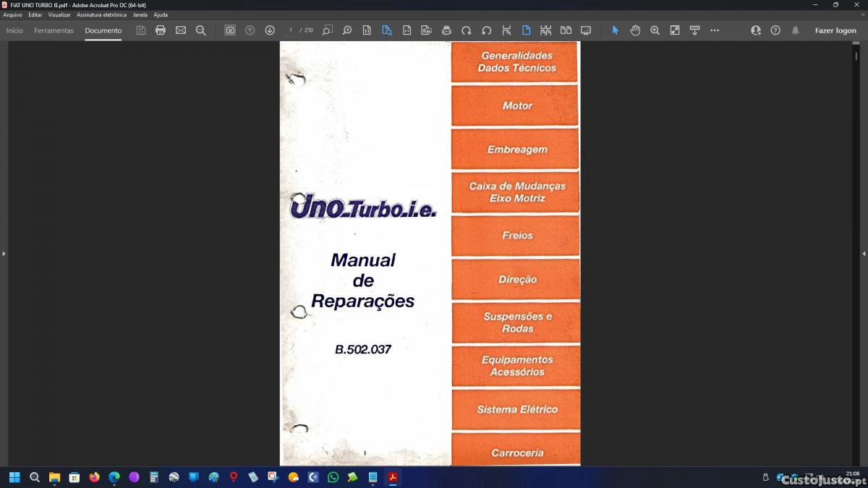Expand the right tools pane arrow
This screenshot has width=868, height=488.
(864, 254)
